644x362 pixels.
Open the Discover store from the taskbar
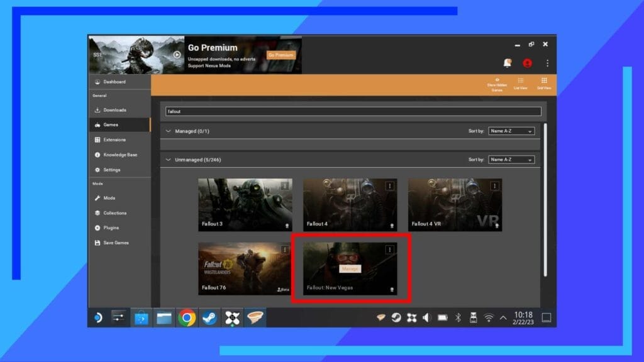click(x=141, y=317)
